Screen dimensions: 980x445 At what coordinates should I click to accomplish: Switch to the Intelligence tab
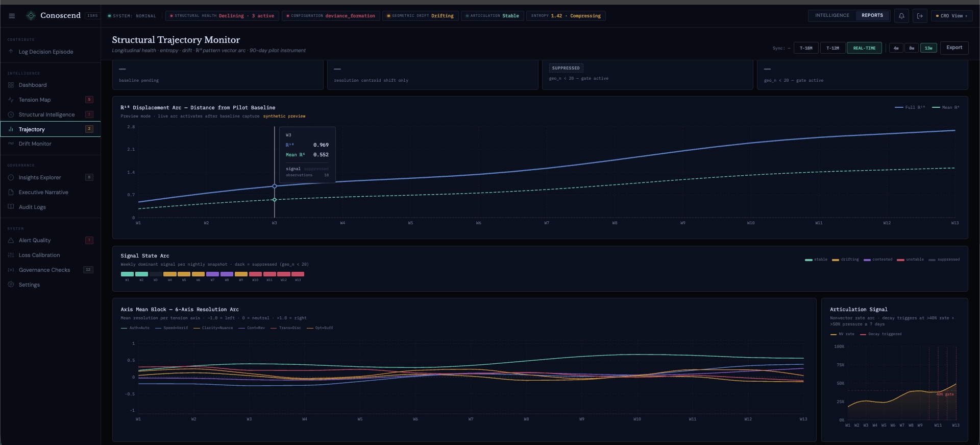pos(832,15)
